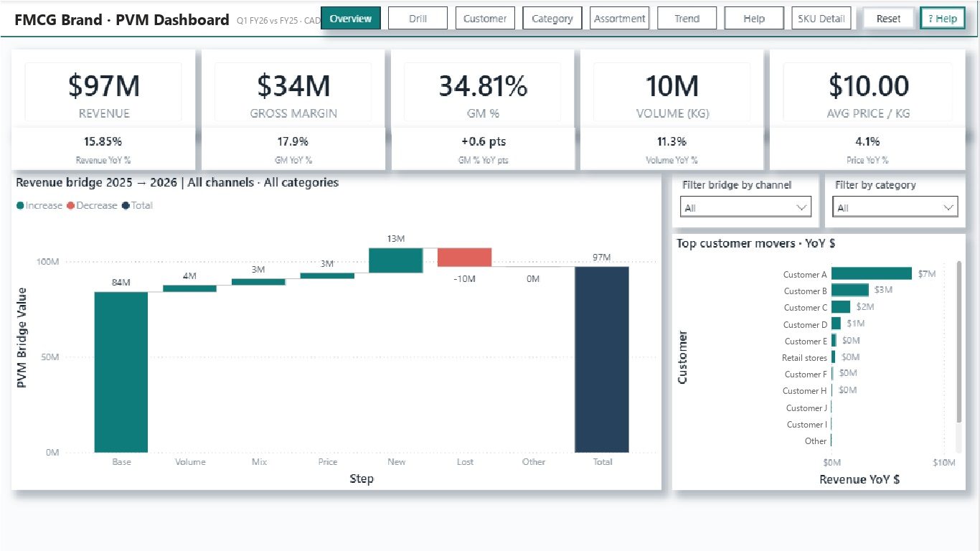Select the Customer B bar
Screen dimensions: 980x551
tap(850, 290)
